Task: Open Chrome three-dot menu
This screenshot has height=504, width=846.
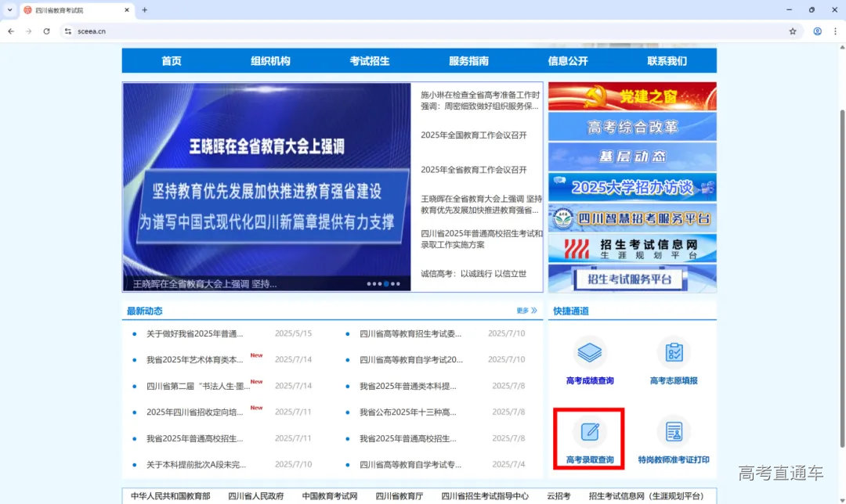Action: (835, 31)
